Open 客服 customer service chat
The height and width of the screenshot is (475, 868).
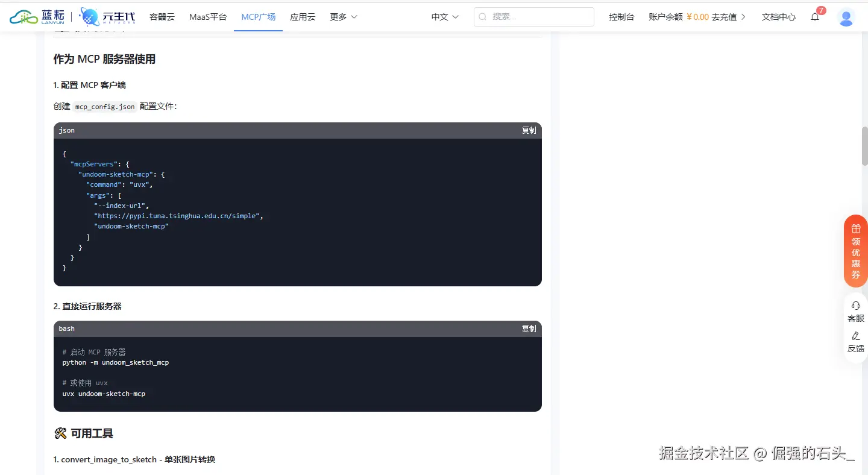(855, 312)
